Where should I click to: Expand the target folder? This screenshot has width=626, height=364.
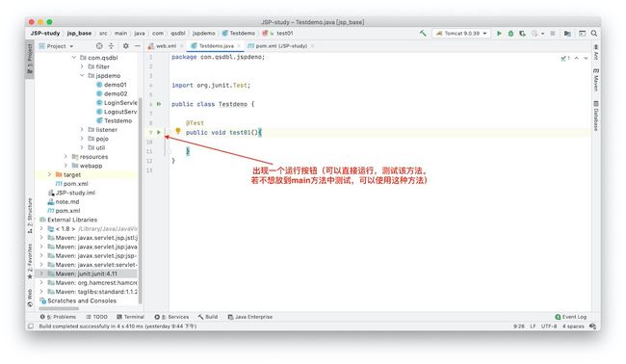coord(50,174)
